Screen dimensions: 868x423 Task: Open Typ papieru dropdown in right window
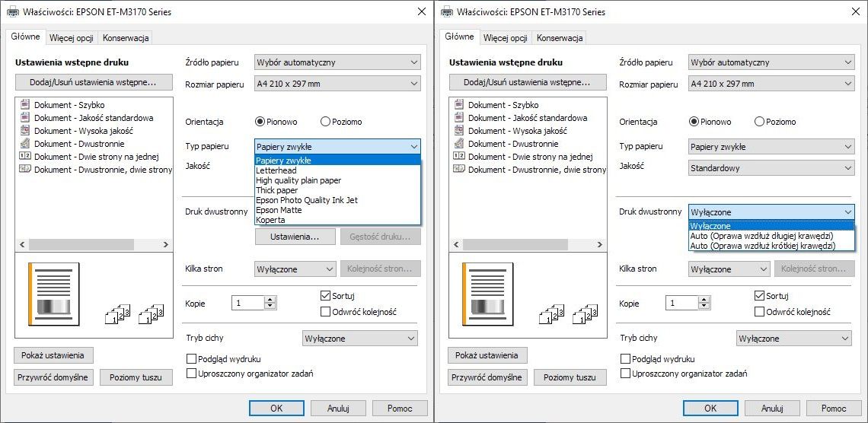click(771, 147)
